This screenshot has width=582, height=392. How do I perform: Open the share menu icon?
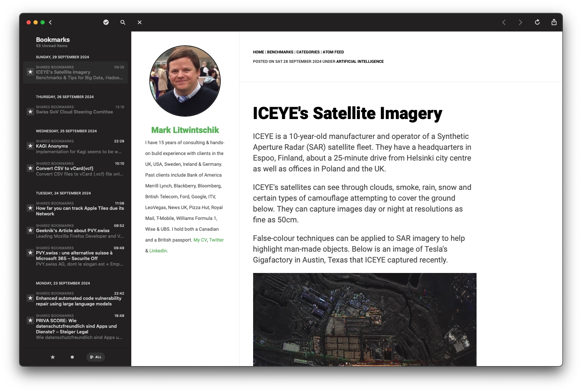coord(554,22)
